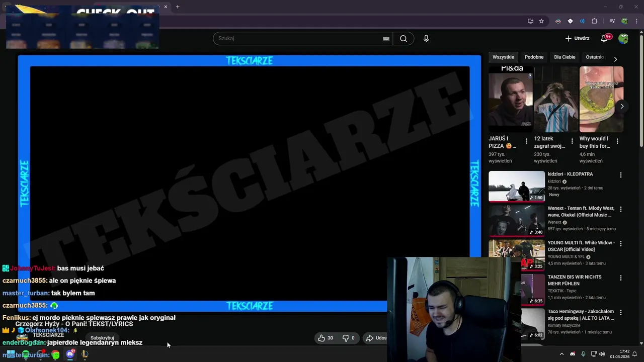Screen dimensions: 644x362
Task: Click the Utwórz create button
Action: 577,38
